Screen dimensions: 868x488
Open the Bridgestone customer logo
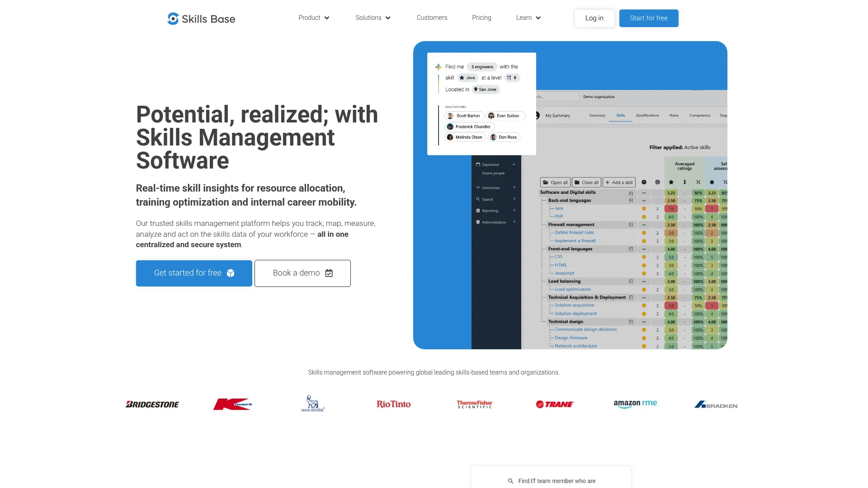point(152,404)
